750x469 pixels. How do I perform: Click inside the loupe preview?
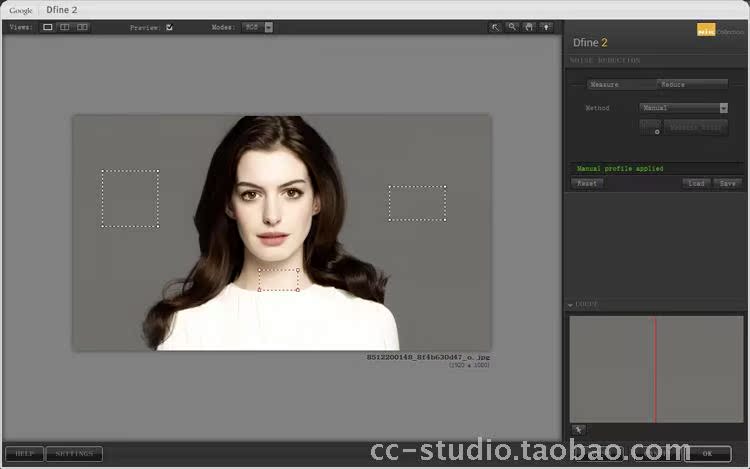point(656,369)
